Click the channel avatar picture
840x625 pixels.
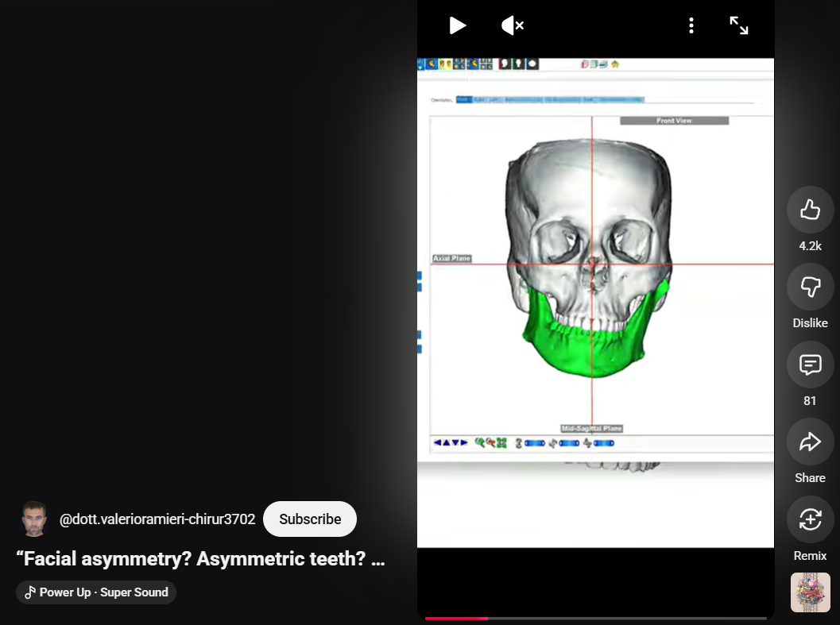click(34, 519)
